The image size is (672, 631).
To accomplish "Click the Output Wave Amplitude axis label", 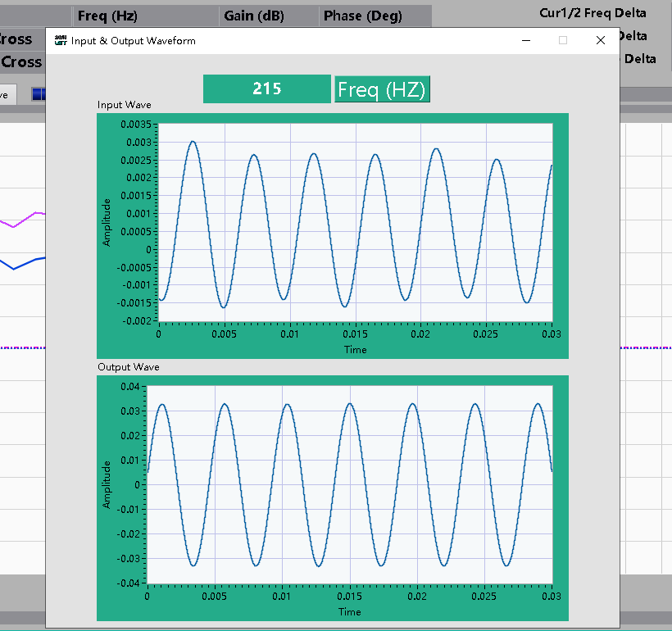I will 106,483.
